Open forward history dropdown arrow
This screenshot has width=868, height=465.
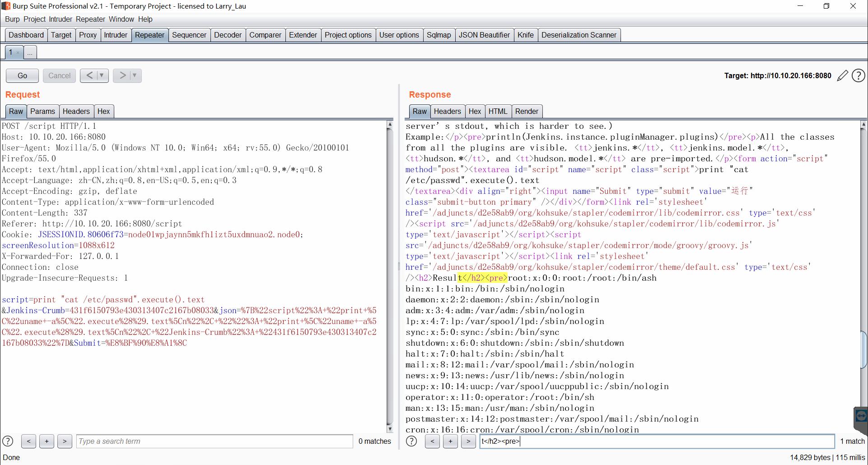[x=135, y=75]
